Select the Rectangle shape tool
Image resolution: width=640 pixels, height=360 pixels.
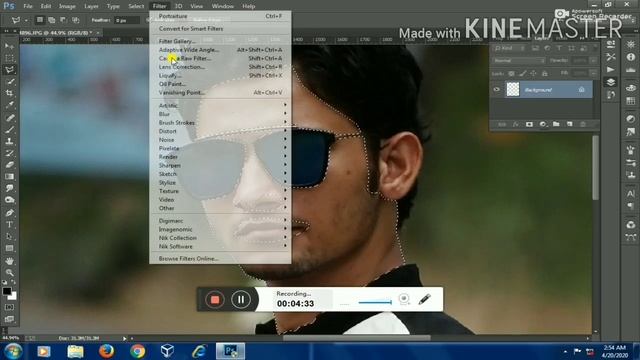(x=9, y=248)
